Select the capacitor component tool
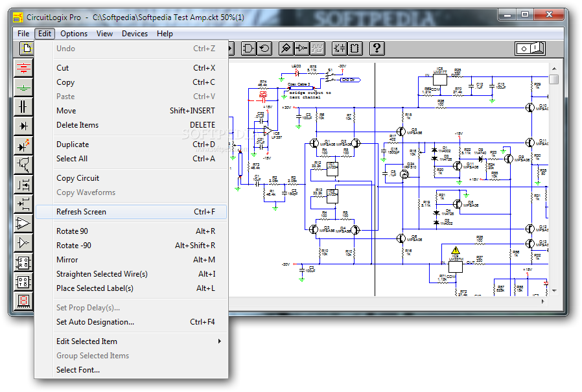582x392 pixels. [x=23, y=107]
